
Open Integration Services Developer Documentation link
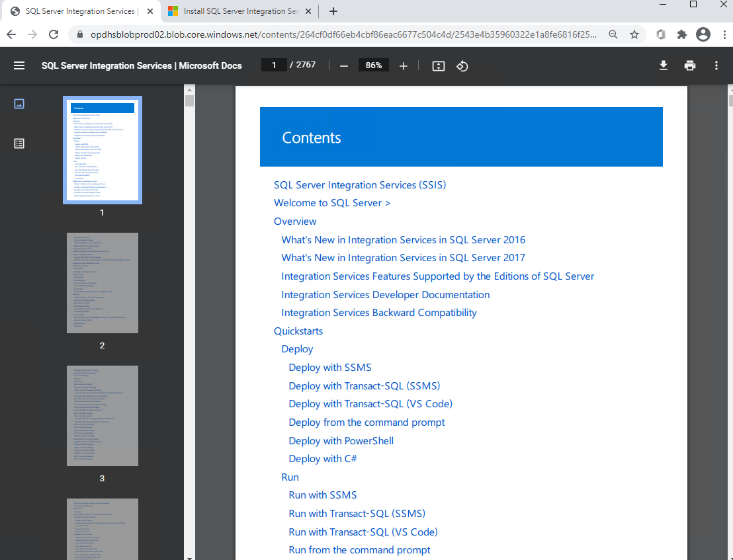click(386, 295)
